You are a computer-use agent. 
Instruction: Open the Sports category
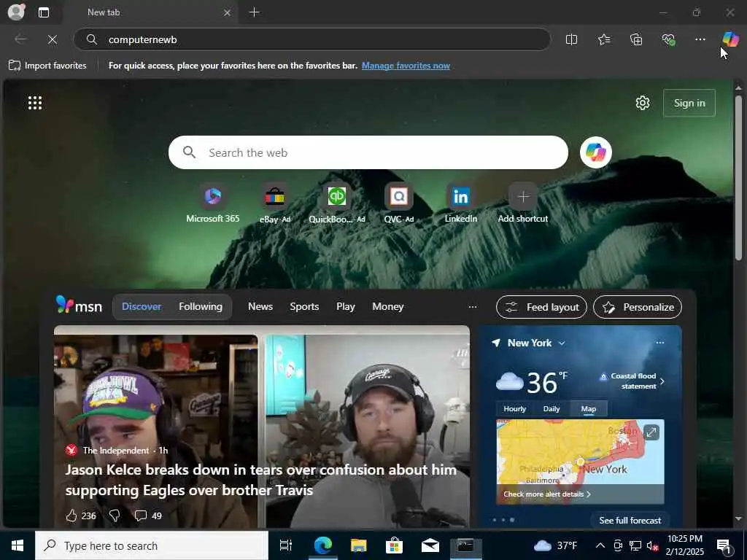304,307
